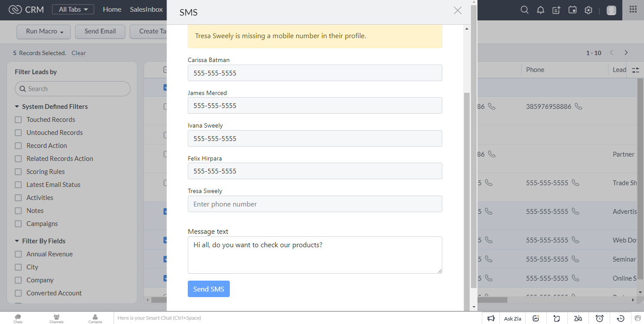This screenshot has width=644, height=324.
Task: Click the recent items history clock icon
Action: (621, 318)
